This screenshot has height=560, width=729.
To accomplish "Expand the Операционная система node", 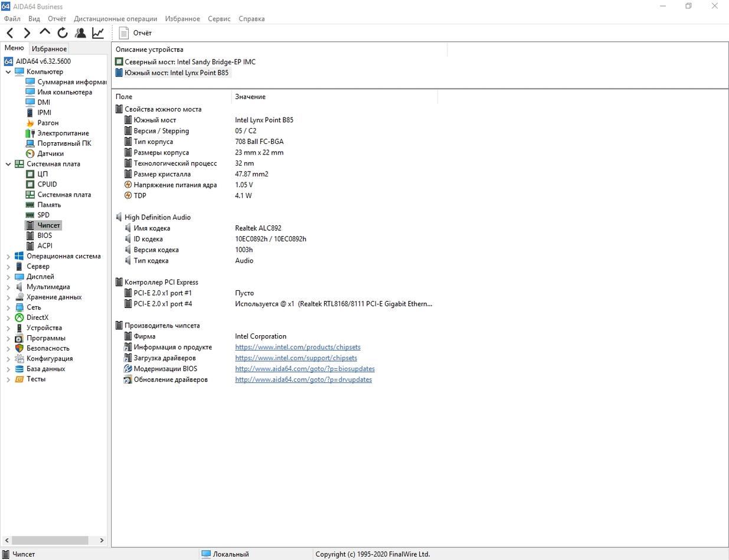I will (x=8, y=256).
